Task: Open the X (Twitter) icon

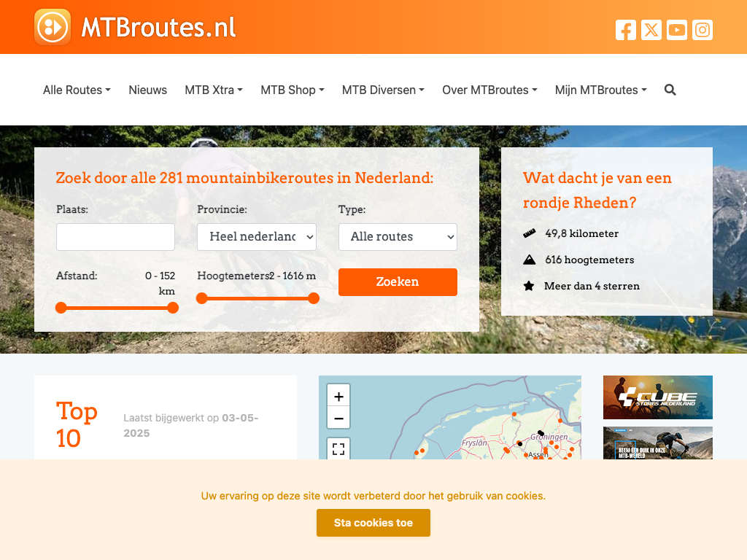Action: 651,30
